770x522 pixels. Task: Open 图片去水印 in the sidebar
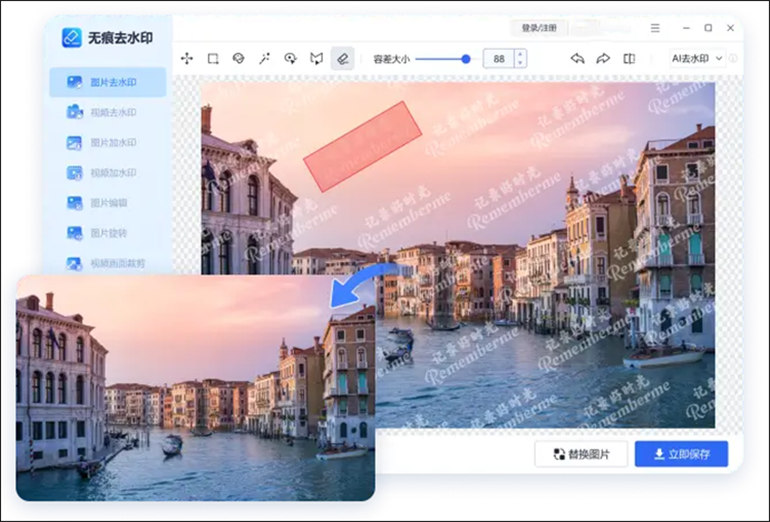click(108, 82)
